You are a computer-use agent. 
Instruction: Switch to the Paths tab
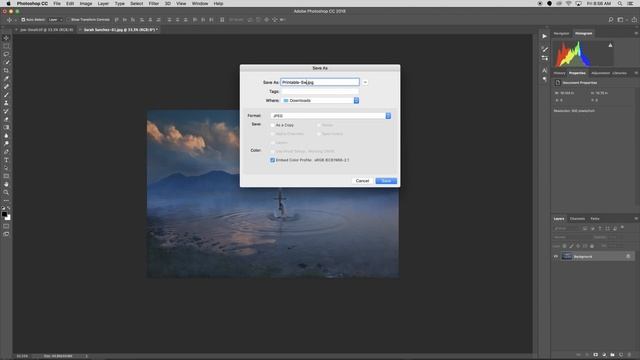pos(595,219)
